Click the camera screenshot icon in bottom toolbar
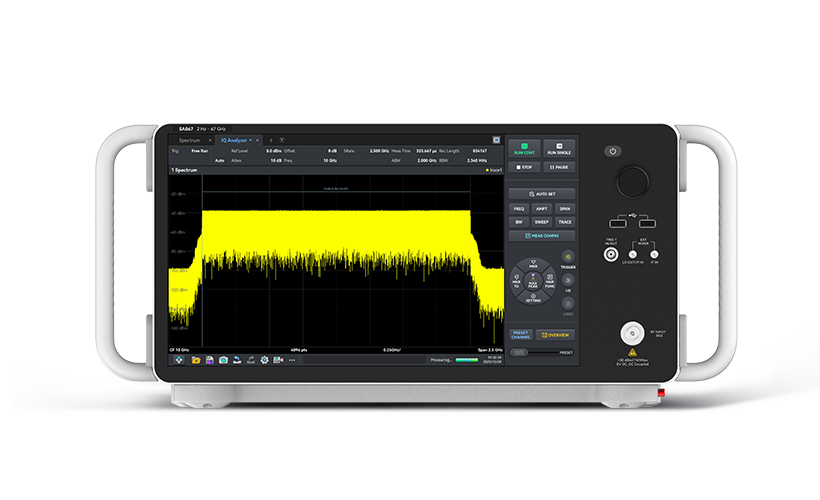This screenshot has height=500, width=820. click(x=223, y=359)
